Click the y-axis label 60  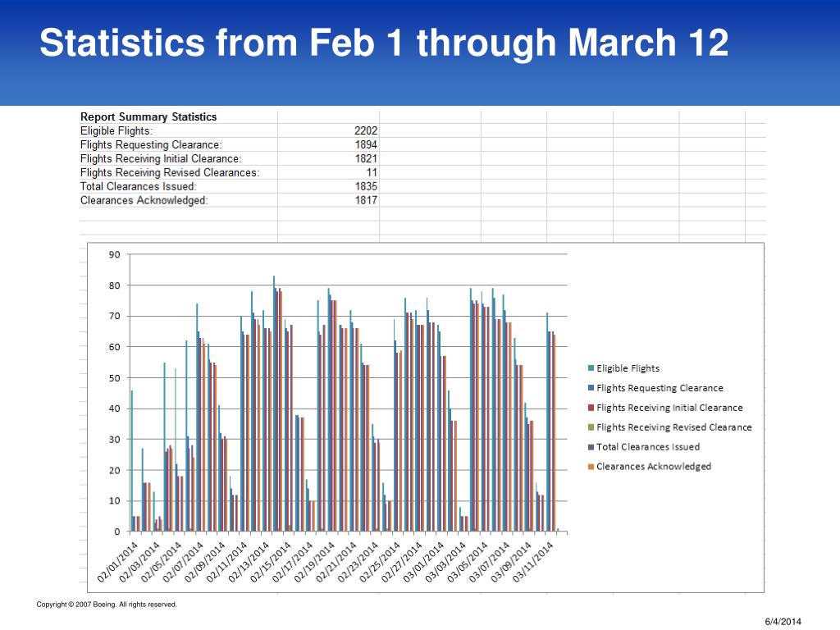(x=115, y=347)
